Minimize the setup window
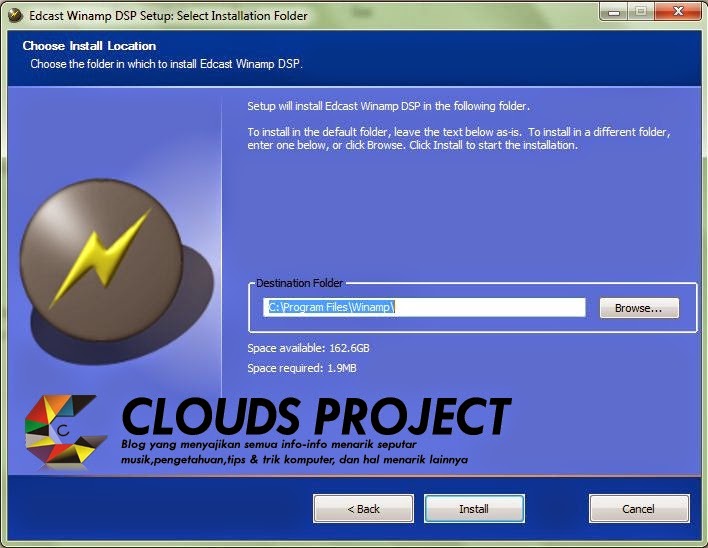Screen dimensions: 708x548 click(x=613, y=11)
